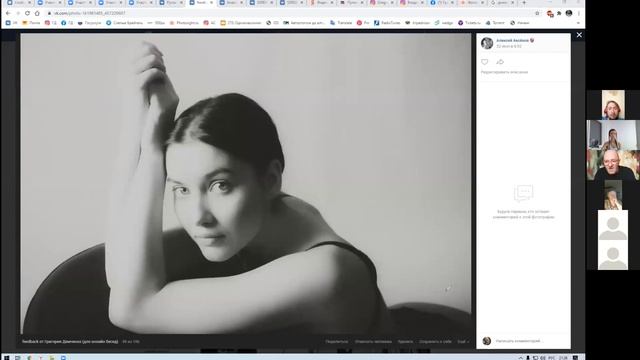Open the Pinterest 'Pin' bookmark
This screenshot has height=360, width=640.
pyautogui.click(x=363, y=23)
